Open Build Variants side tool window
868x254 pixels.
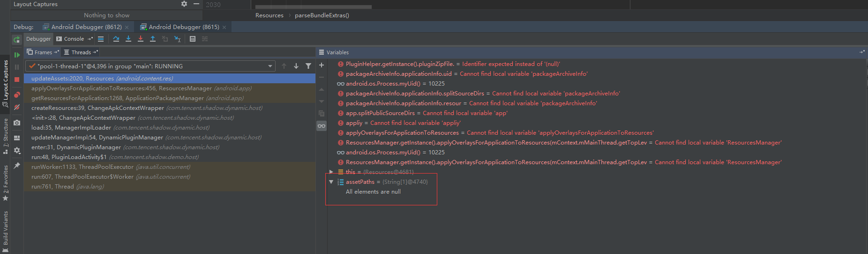(x=5, y=231)
